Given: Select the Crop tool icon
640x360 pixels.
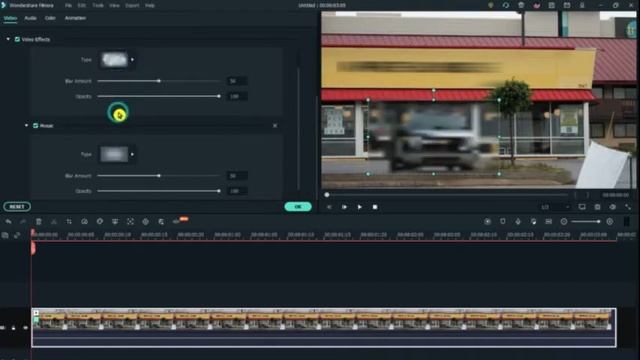Looking at the screenshot, I should [x=69, y=221].
